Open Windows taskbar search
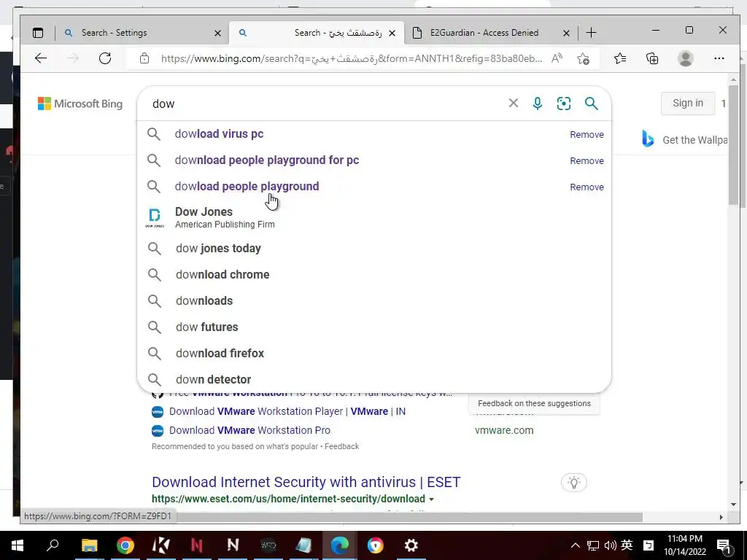The width and height of the screenshot is (747, 560). click(x=53, y=545)
